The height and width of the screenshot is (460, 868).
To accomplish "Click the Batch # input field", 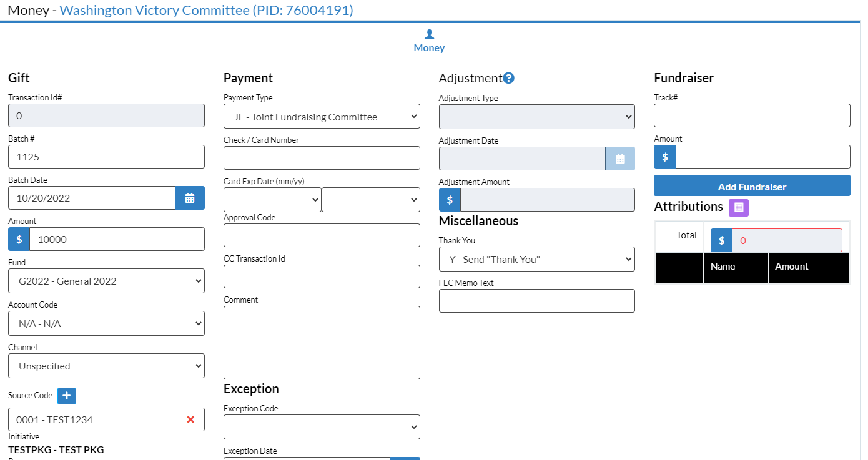I will (106, 157).
